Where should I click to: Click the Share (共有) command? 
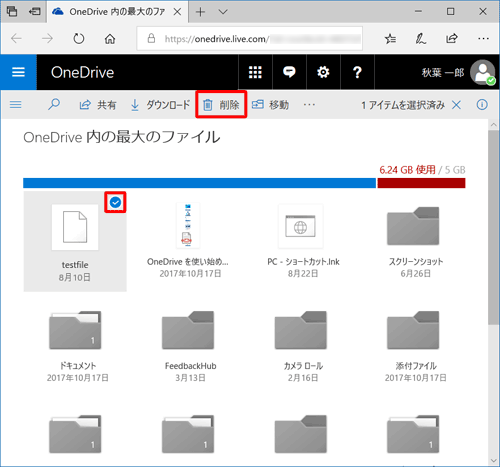tap(98, 105)
